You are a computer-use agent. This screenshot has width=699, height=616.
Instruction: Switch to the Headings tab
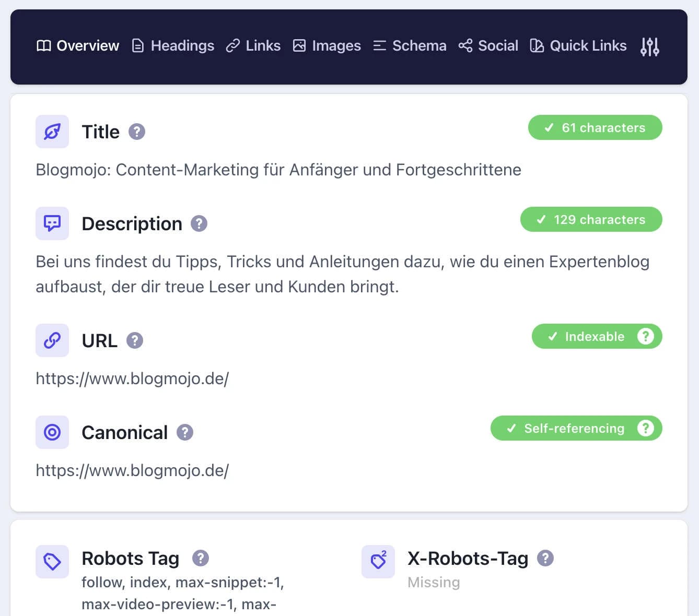pos(173,46)
